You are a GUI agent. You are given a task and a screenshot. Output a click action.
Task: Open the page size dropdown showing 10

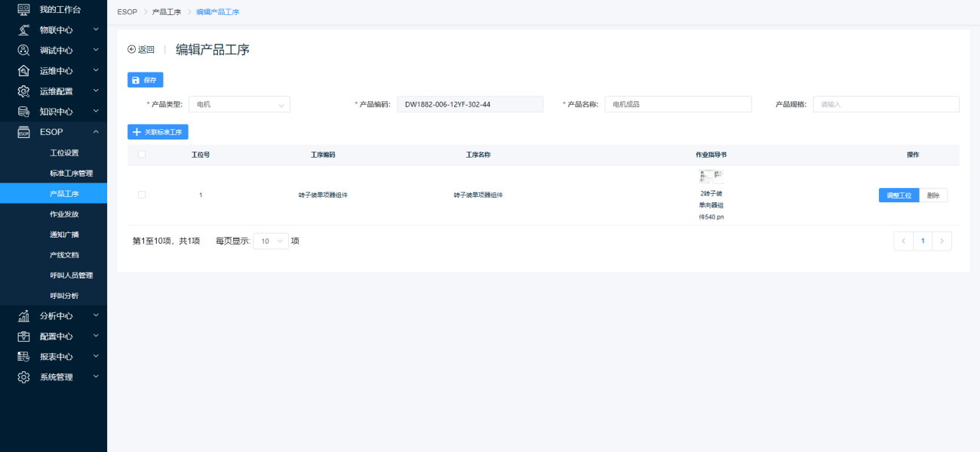pos(271,241)
